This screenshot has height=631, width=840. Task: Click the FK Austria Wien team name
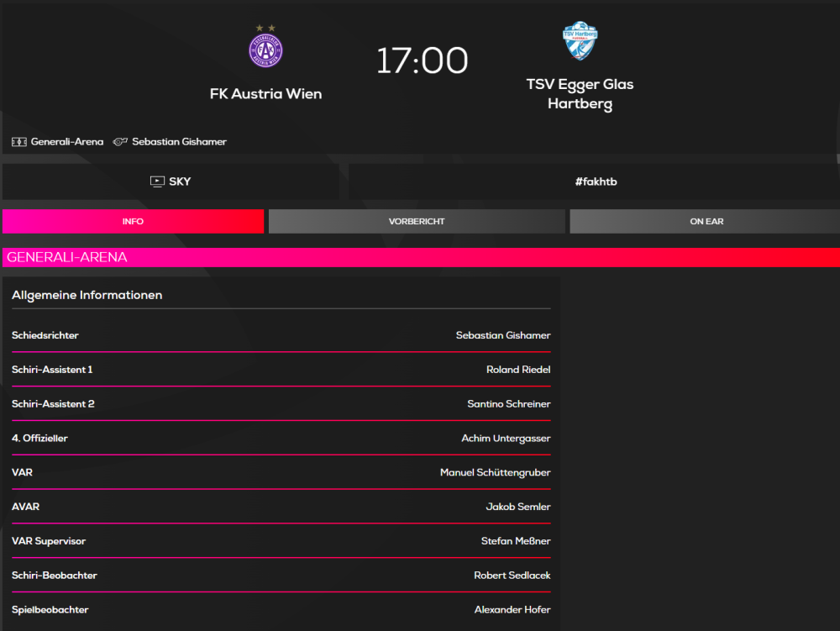click(x=265, y=94)
